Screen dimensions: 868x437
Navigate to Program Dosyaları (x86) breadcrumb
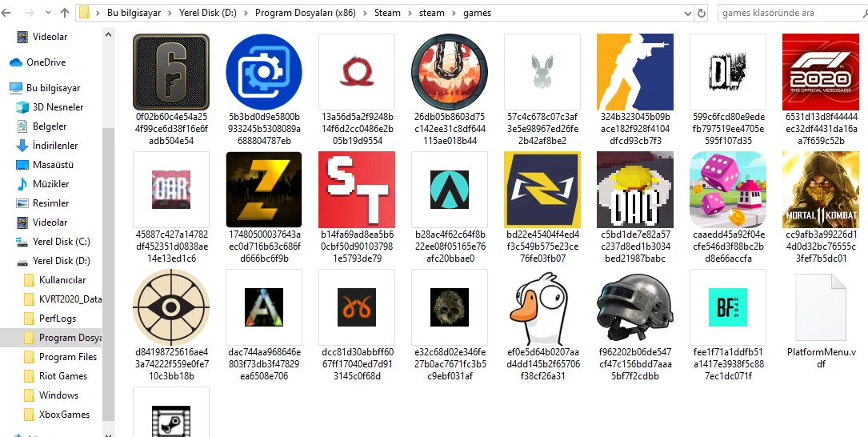[x=305, y=13]
